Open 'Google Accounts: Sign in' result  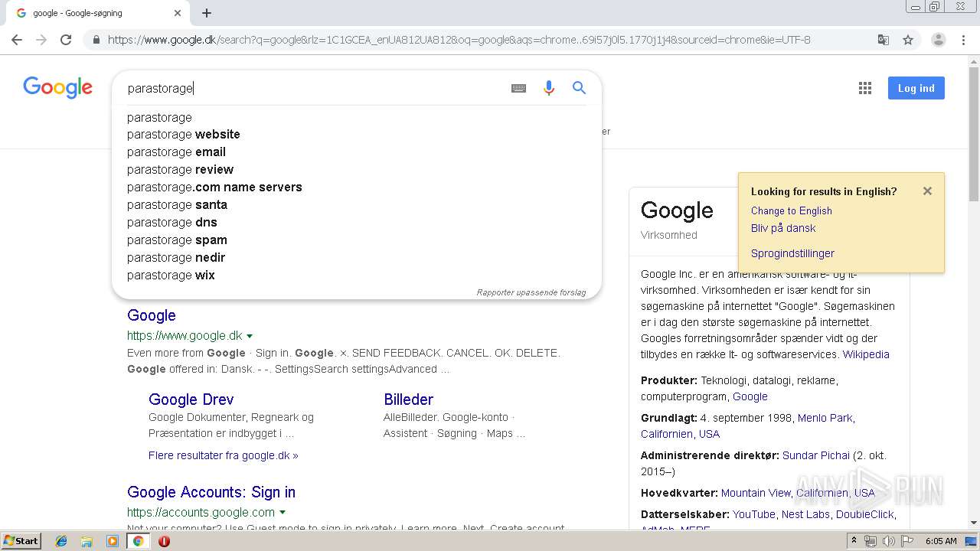pos(211,492)
